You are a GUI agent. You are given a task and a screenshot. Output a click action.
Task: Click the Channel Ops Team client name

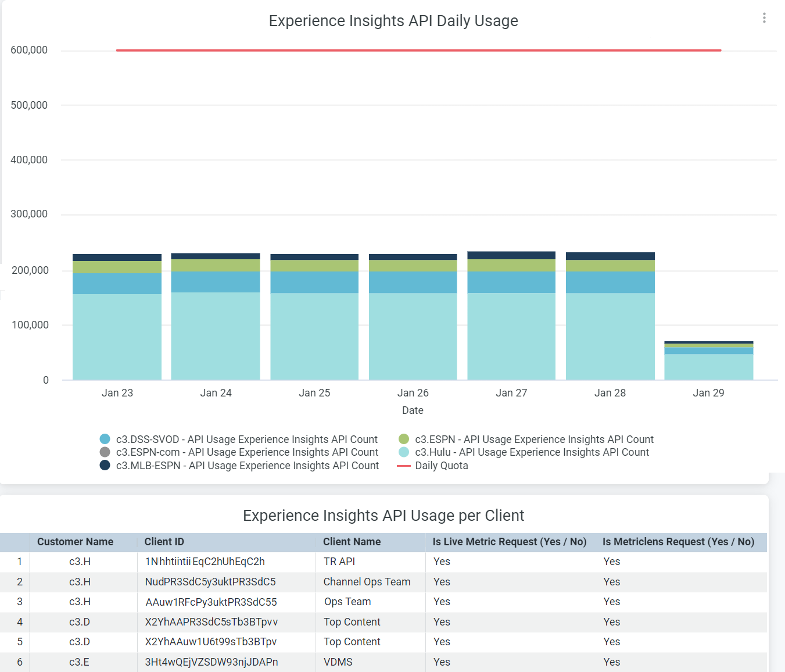pyautogui.click(x=367, y=582)
